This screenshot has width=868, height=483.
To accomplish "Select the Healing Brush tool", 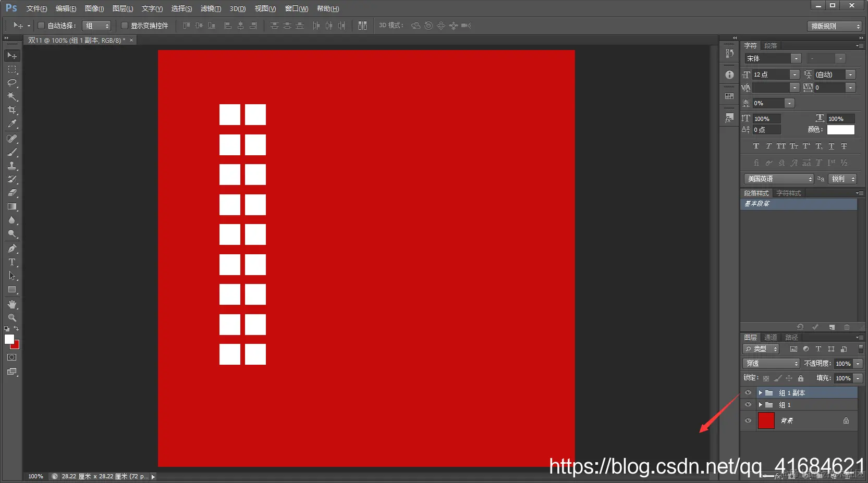I will 12,139.
